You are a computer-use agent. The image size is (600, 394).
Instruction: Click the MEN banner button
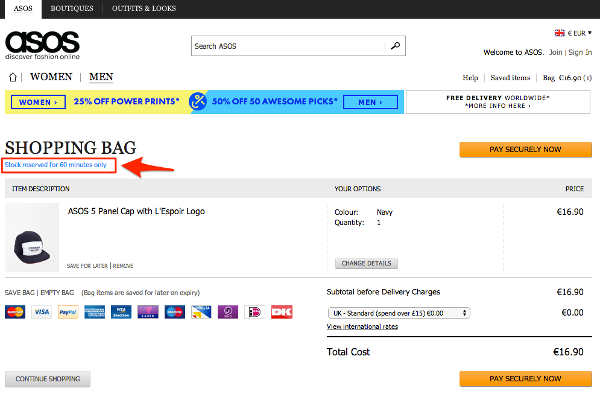(x=370, y=102)
